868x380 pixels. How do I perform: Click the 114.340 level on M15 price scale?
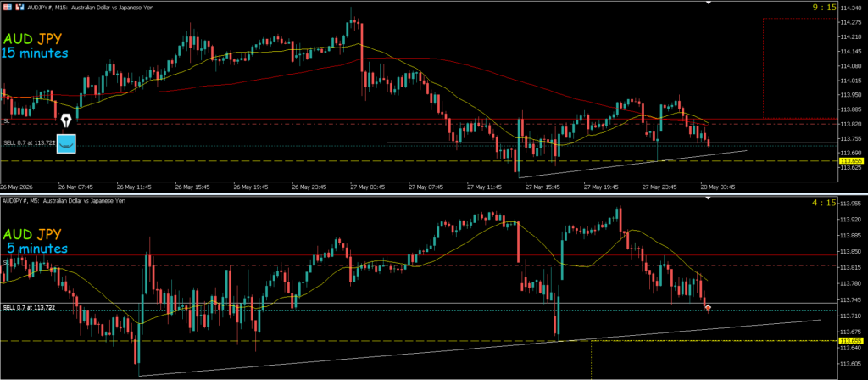(x=853, y=8)
